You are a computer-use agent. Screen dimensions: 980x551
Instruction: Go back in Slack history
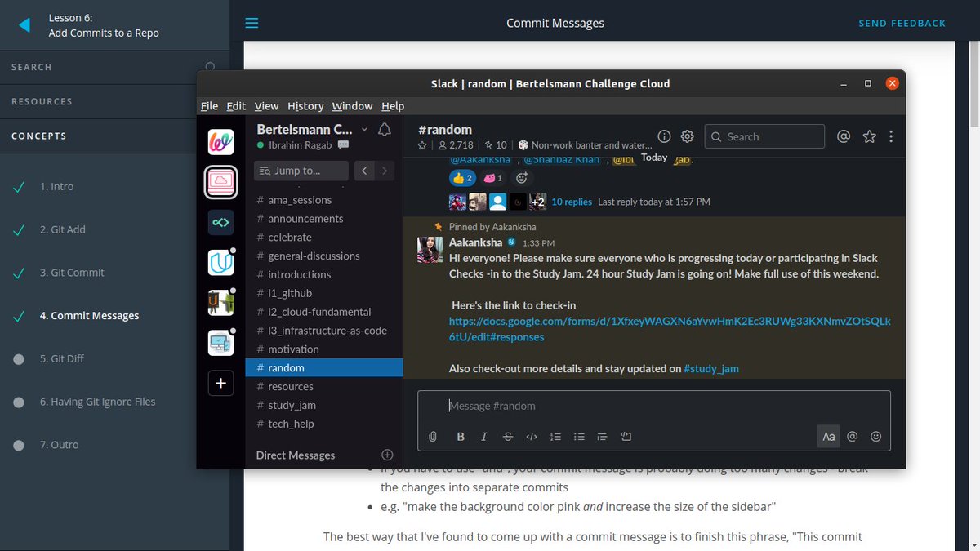(364, 171)
